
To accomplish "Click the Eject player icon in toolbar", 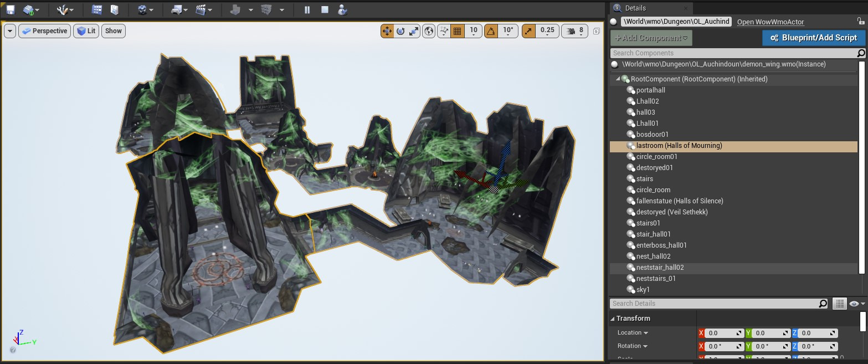I will point(342,10).
